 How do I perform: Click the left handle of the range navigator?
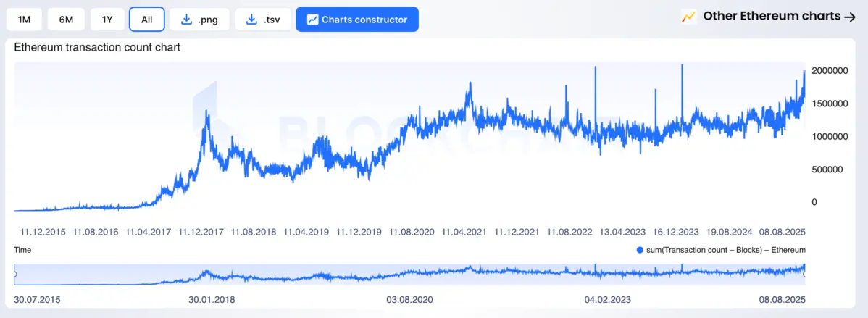click(15, 274)
